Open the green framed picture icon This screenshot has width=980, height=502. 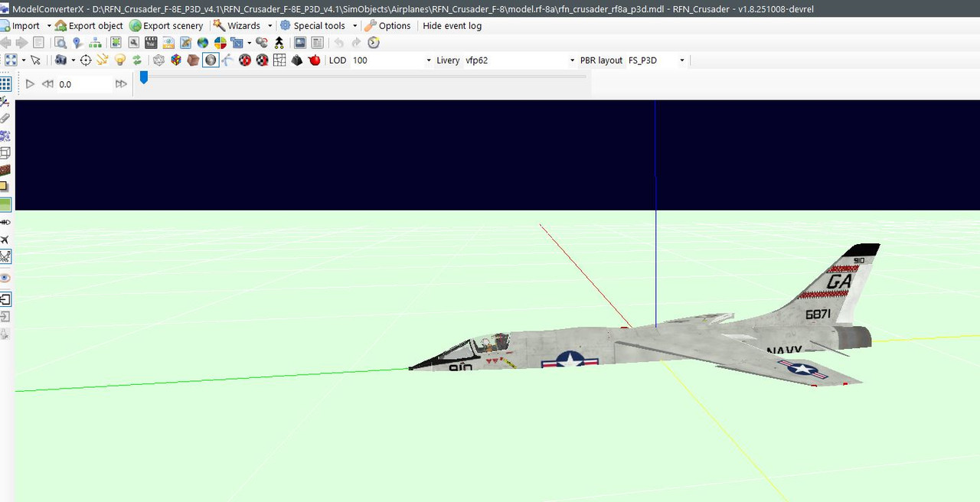pos(116,43)
